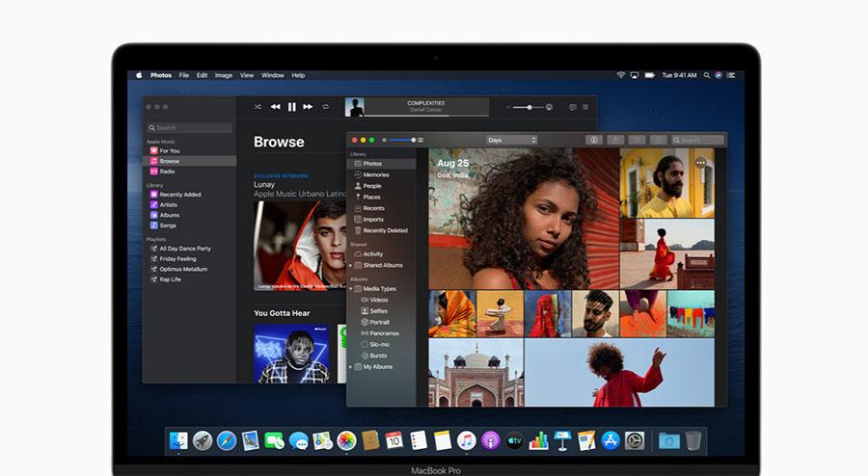Image resolution: width=868 pixels, height=476 pixels.
Task: Click the Favorite heart in Photos toolbar
Action: click(637, 140)
